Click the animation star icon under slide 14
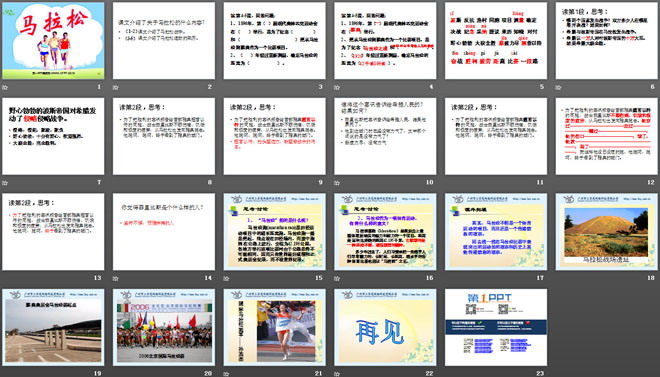The width and height of the screenshot is (660, 377). click(x=116, y=278)
